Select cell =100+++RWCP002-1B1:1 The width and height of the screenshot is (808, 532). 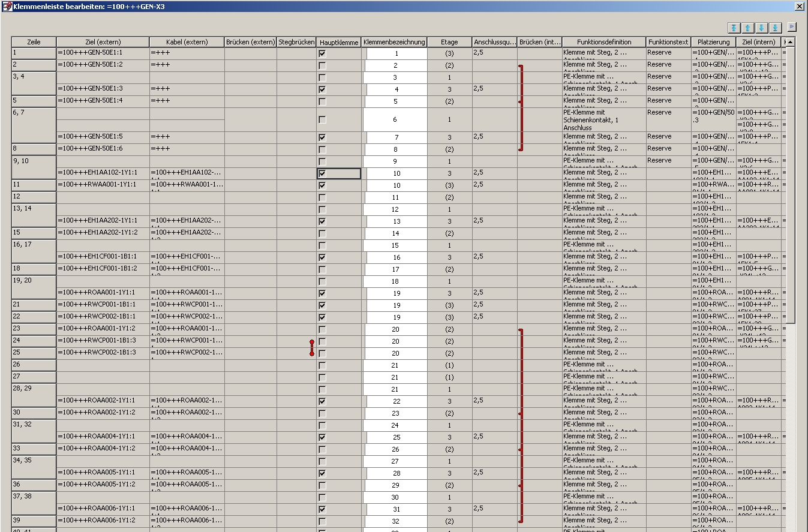(103, 318)
